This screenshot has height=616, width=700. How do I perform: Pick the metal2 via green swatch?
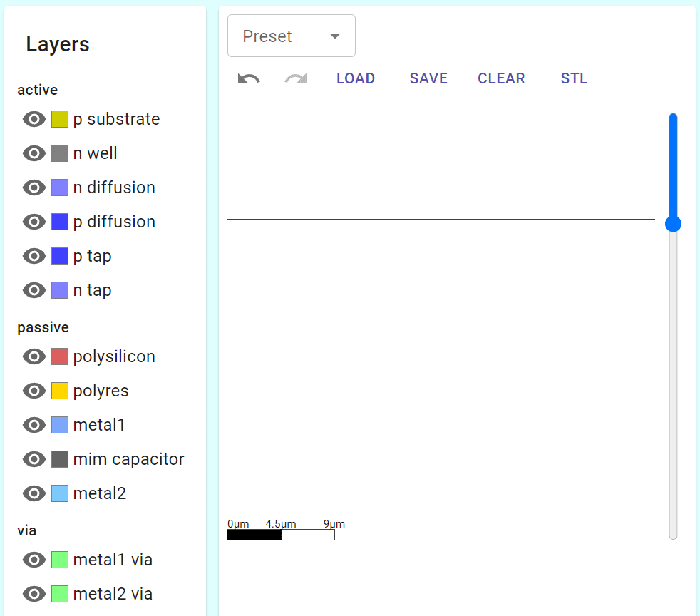tap(60, 594)
